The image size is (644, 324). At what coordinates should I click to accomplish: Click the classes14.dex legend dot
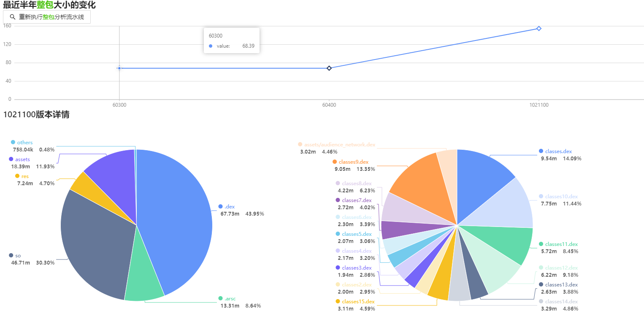click(x=541, y=301)
